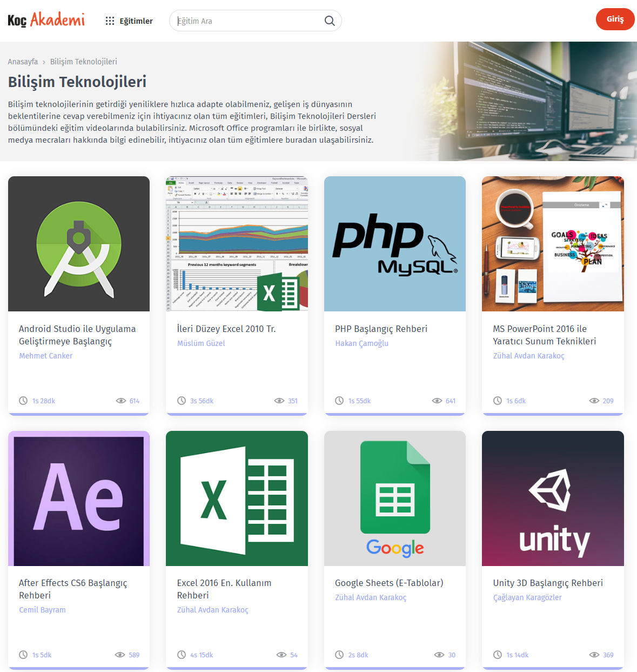Click duration text 3s 56dk

202,401
